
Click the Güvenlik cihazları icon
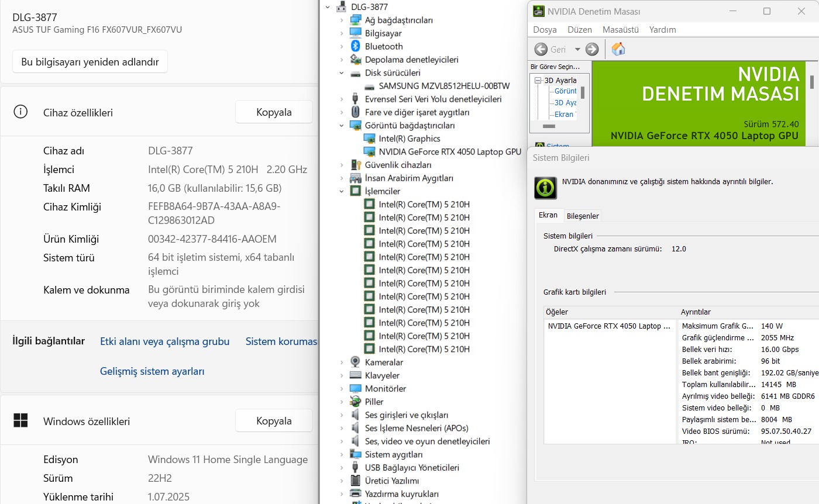(356, 165)
